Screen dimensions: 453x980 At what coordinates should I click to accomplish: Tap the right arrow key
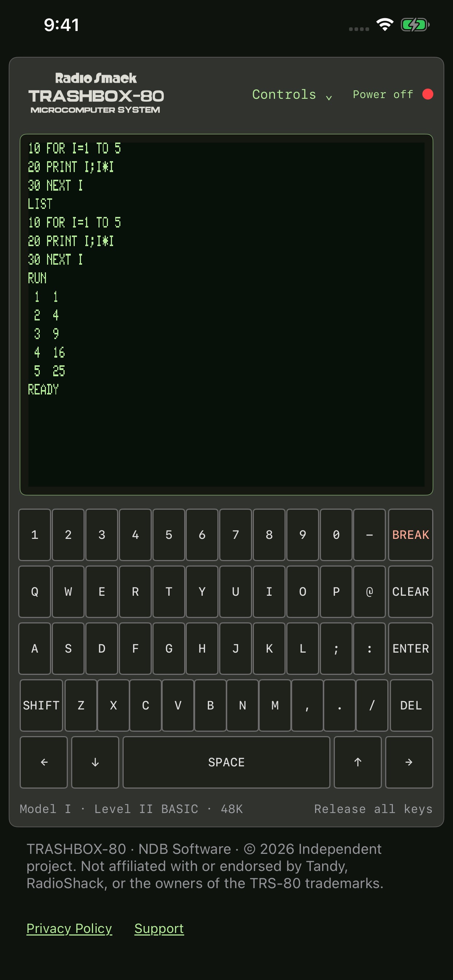click(409, 762)
